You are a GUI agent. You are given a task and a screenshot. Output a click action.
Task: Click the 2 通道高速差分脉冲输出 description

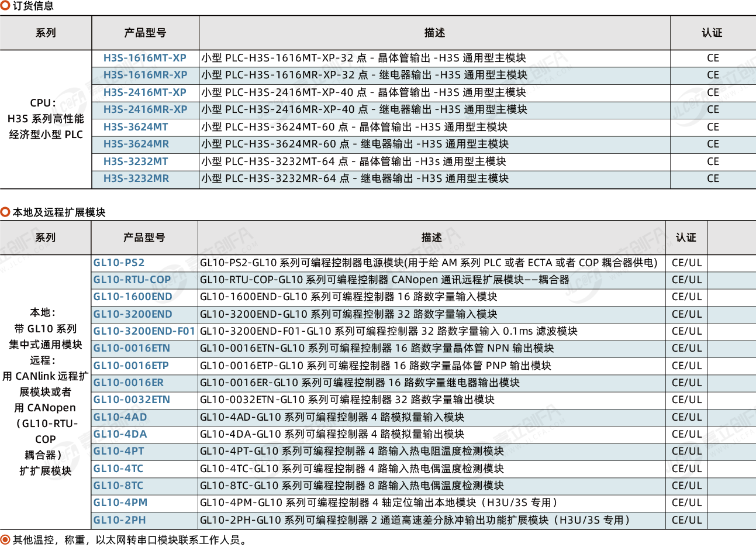click(x=416, y=520)
